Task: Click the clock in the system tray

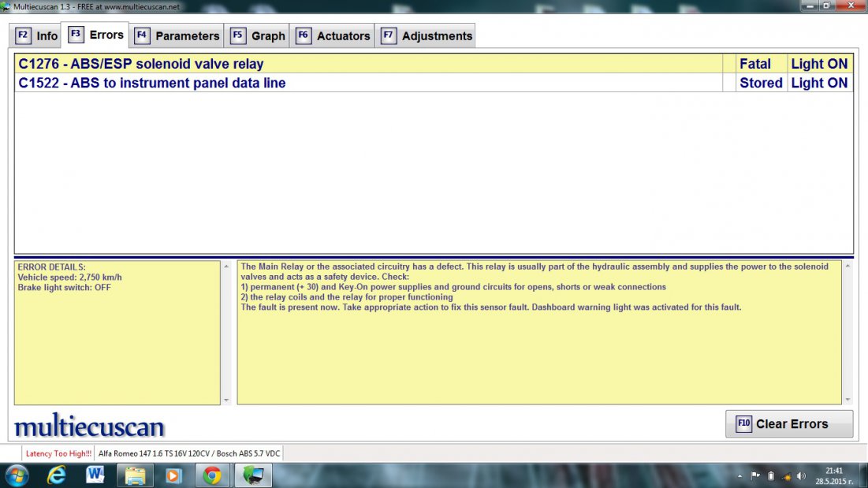Action: pos(833,475)
